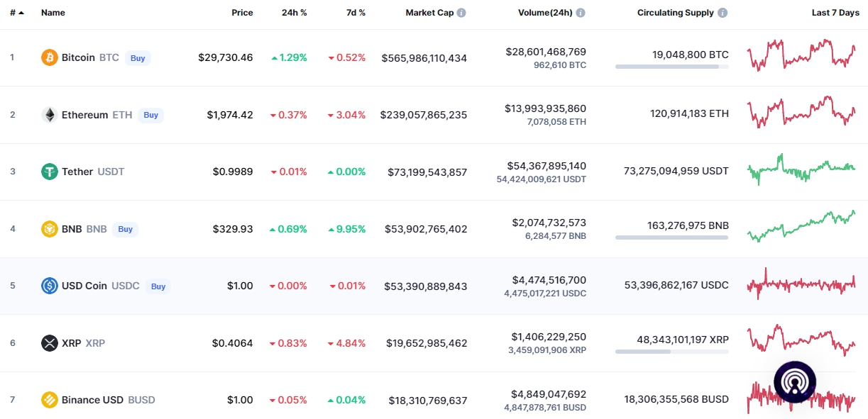Click the Bitcoin coin logo icon
The width and height of the screenshot is (868, 419).
50,57
